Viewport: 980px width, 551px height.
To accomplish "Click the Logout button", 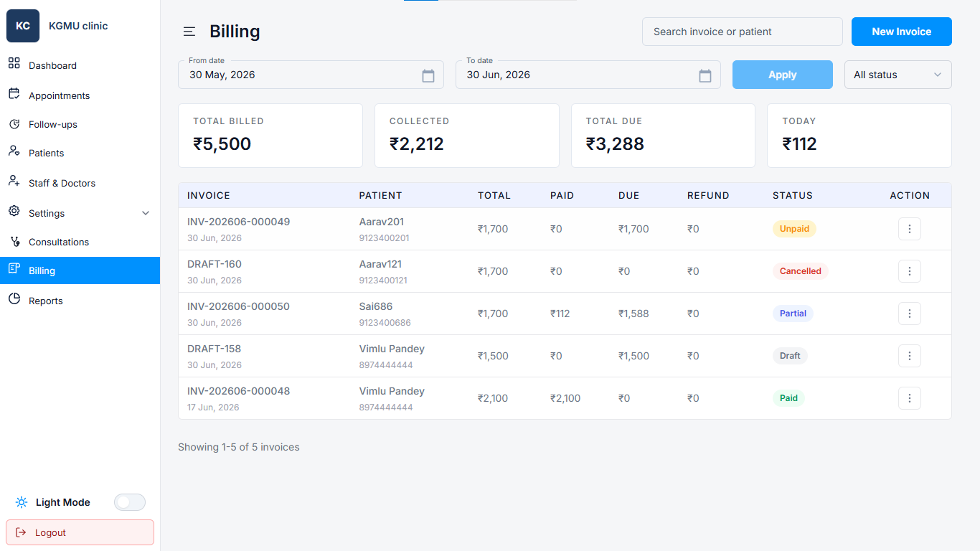I will point(80,532).
